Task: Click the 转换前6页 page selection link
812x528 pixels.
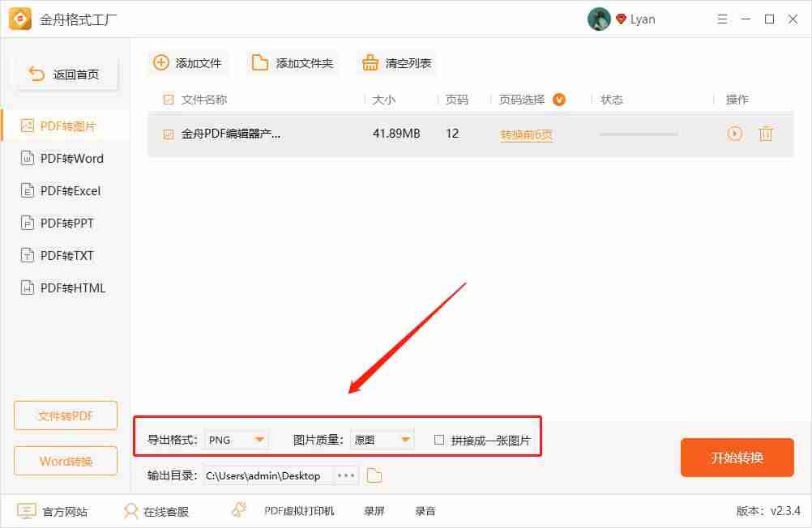Action: point(527,134)
